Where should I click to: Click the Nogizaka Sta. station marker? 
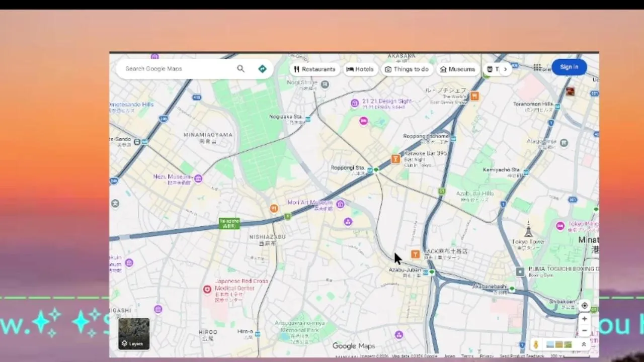(x=308, y=119)
